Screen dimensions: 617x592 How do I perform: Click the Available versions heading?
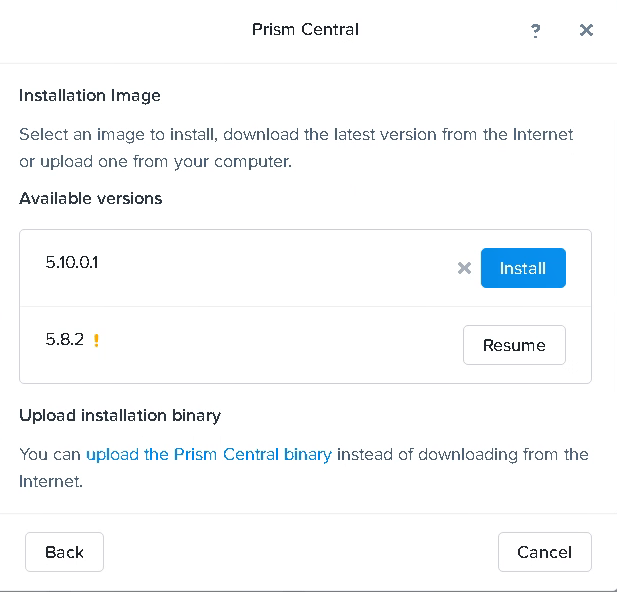click(x=90, y=198)
